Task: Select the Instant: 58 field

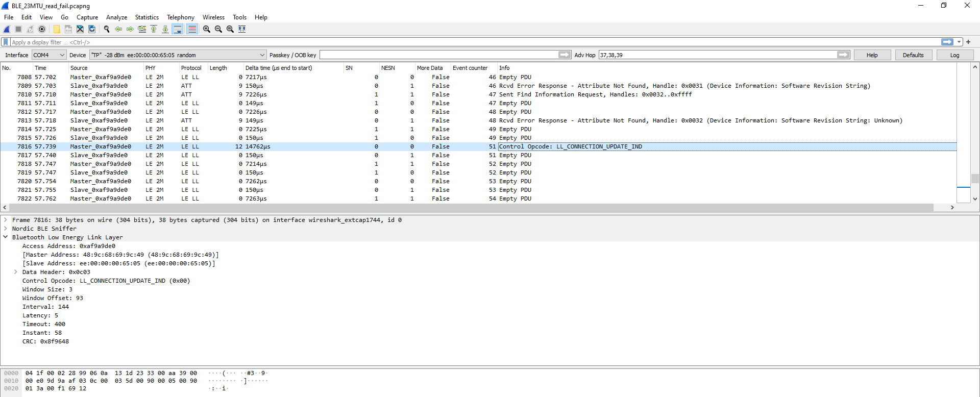Action: click(42, 333)
